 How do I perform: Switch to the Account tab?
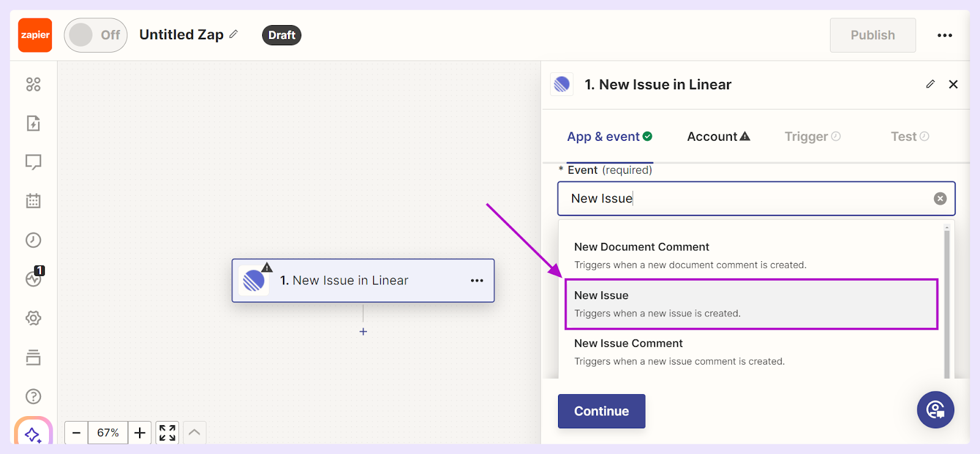(718, 136)
